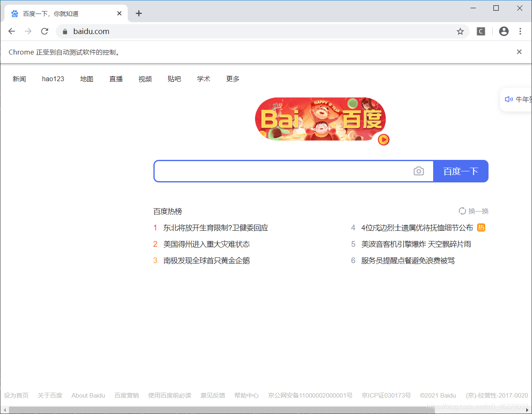Play the Baidu logo animation
The height and width of the screenshot is (414, 532).
[x=384, y=140]
